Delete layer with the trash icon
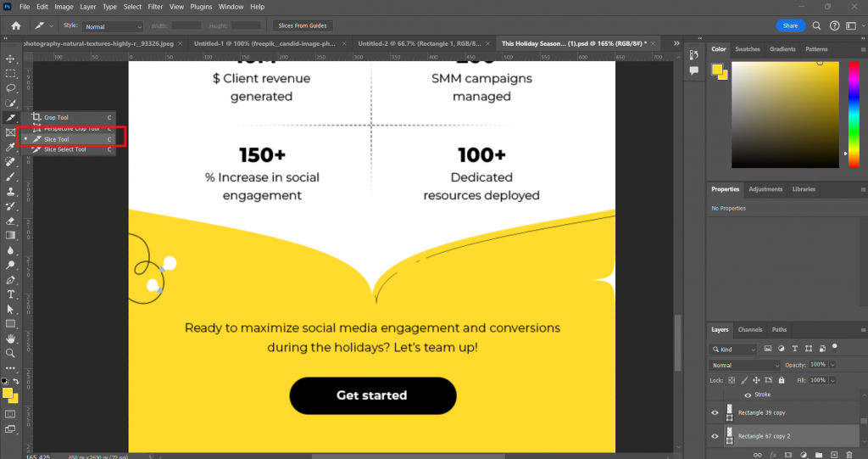 tap(849, 455)
